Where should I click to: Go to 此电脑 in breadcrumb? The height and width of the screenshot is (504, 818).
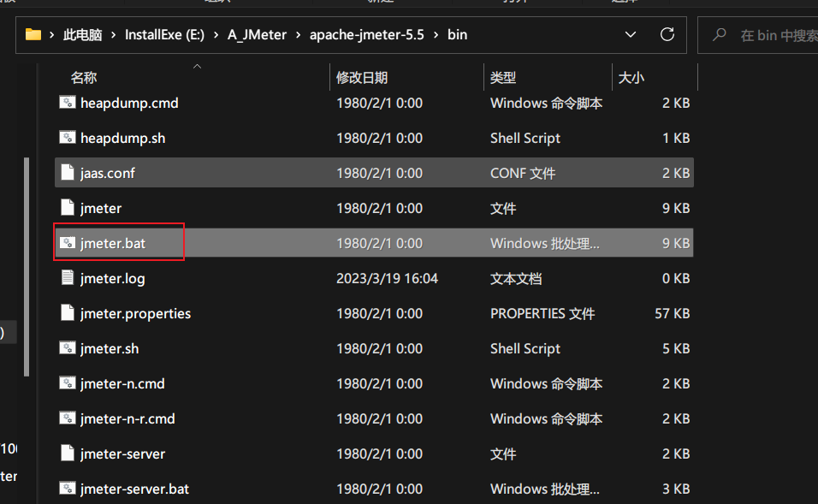pos(82,35)
